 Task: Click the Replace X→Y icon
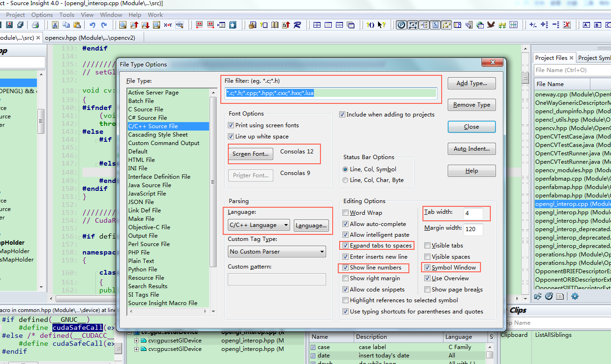coord(167,25)
